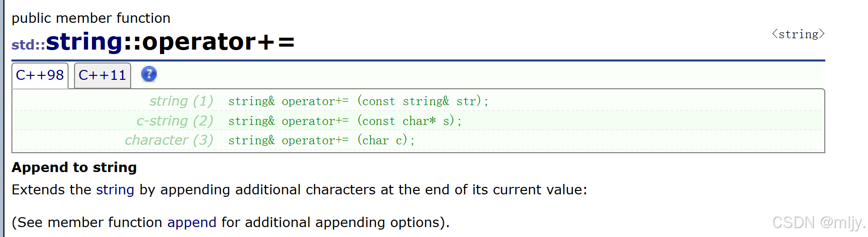Click the const char* s prototype line
The width and height of the screenshot is (868, 237).
(345, 121)
